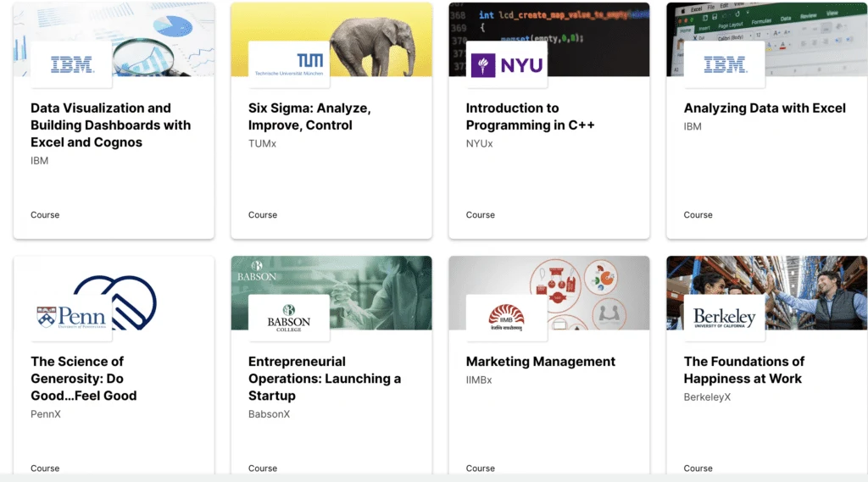Image resolution: width=868 pixels, height=482 pixels.
Task: Click the NYU logo badge
Action: 507,64
